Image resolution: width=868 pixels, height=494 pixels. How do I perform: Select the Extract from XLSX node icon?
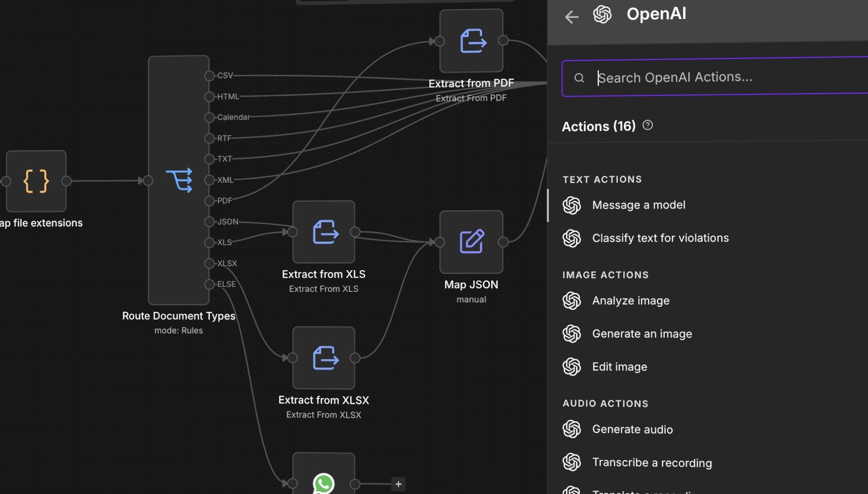[x=323, y=358]
